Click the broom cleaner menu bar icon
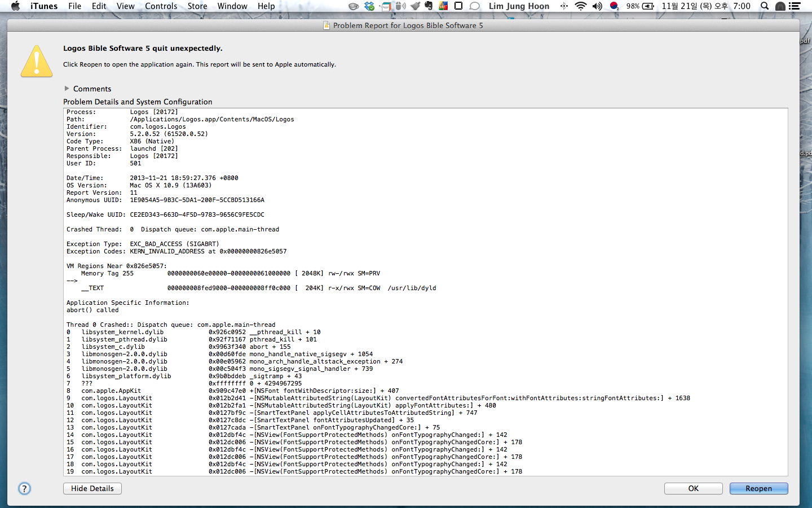 pos(416,6)
